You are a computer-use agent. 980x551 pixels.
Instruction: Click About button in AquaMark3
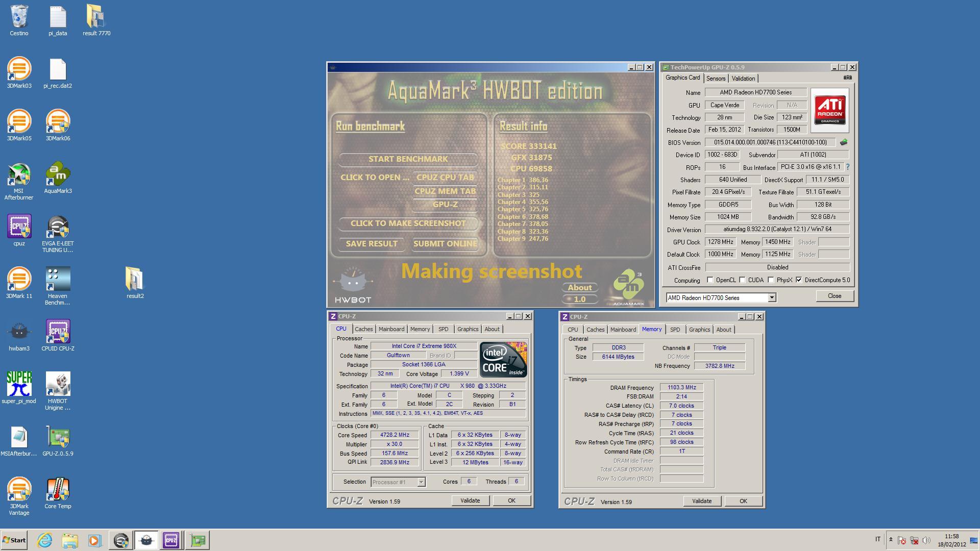click(580, 288)
